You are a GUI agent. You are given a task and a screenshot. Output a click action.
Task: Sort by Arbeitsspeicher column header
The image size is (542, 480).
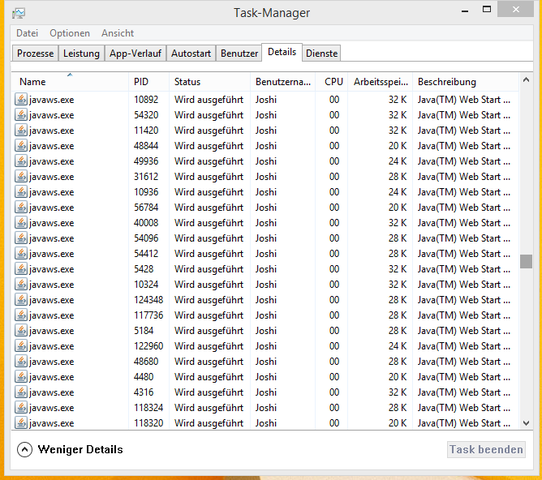380,82
